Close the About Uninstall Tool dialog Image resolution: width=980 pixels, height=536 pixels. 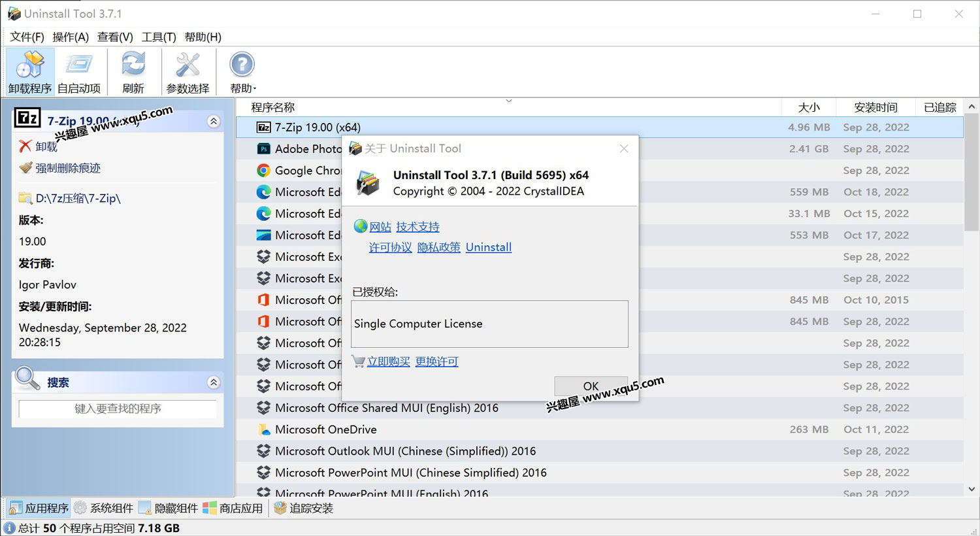tap(624, 149)
